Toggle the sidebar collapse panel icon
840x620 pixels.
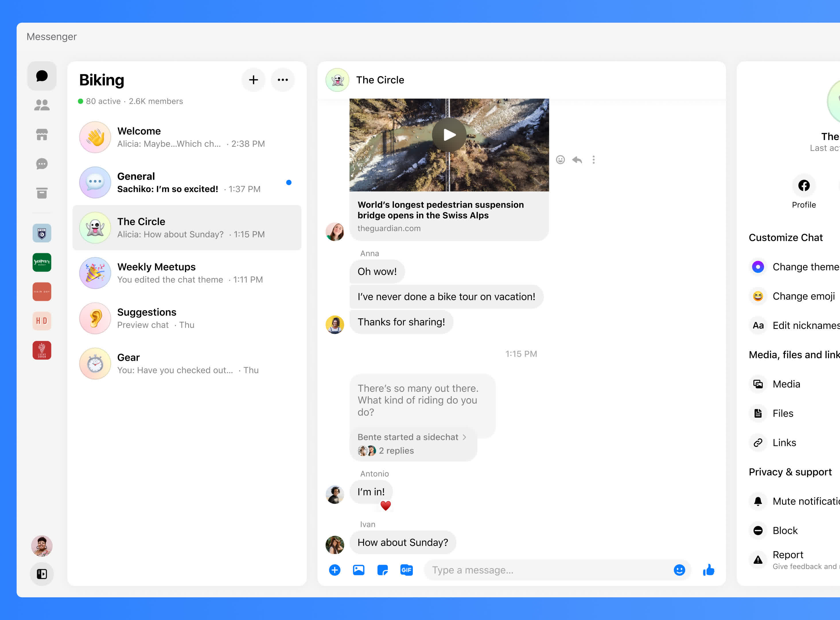[42, 574]
